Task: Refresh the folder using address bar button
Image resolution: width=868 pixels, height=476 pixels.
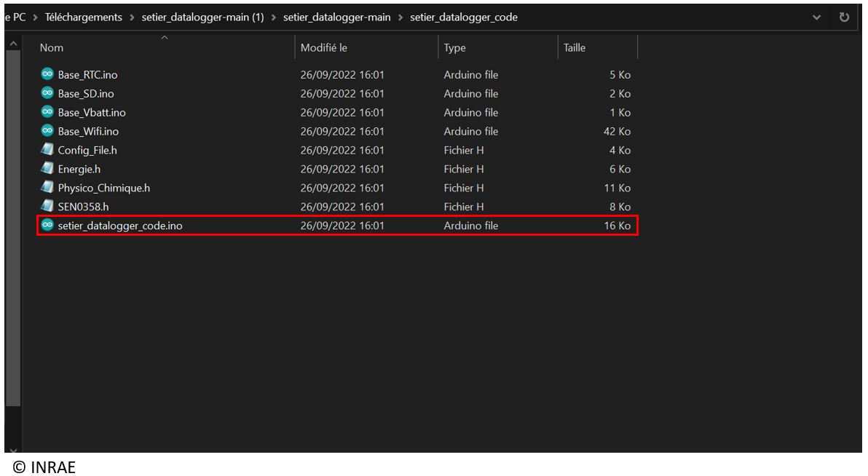Action: click(845, 17)
